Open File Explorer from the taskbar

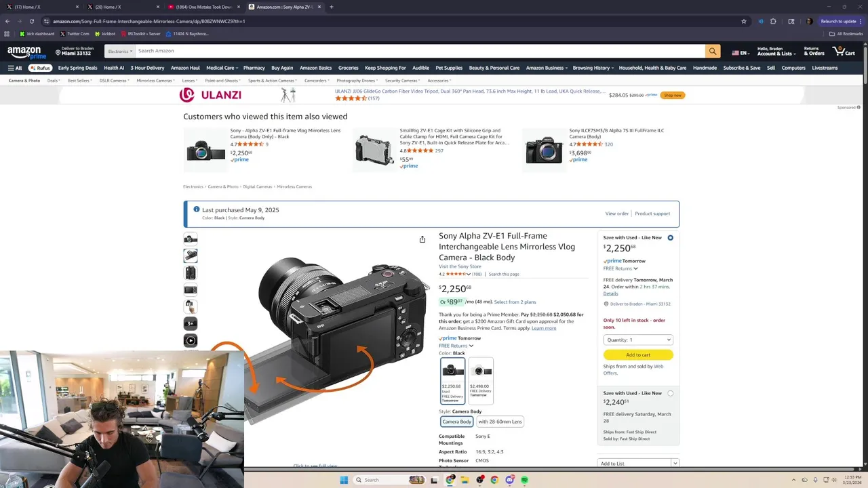tap(465, 480)
